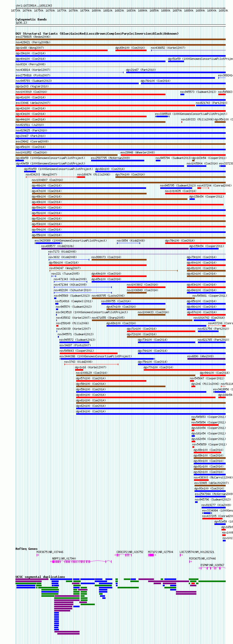Click the 16900k ruler tick label
The width and height of the screenshot is (233, 644).
coord(212,10)
